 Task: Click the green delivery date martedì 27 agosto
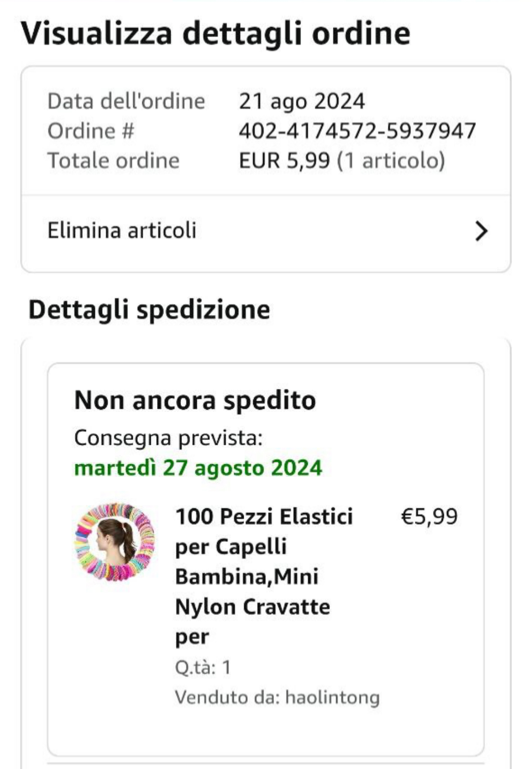coord(198,468)
